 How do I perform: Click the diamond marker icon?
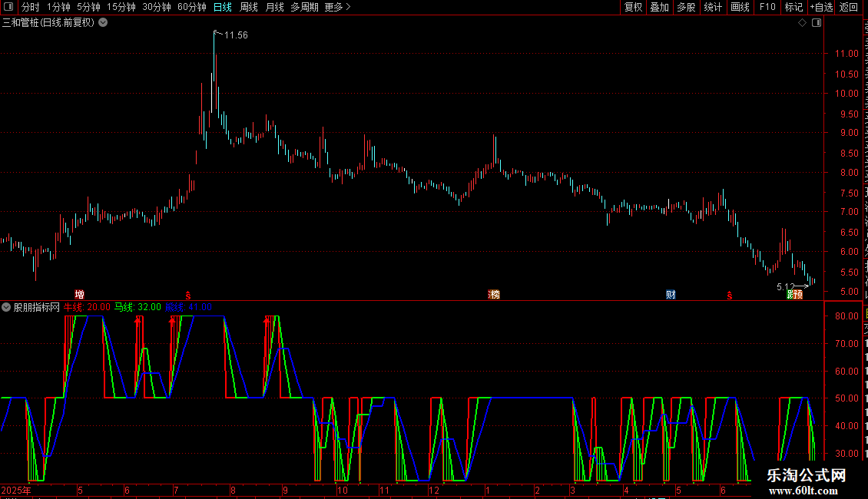(802, 23)
